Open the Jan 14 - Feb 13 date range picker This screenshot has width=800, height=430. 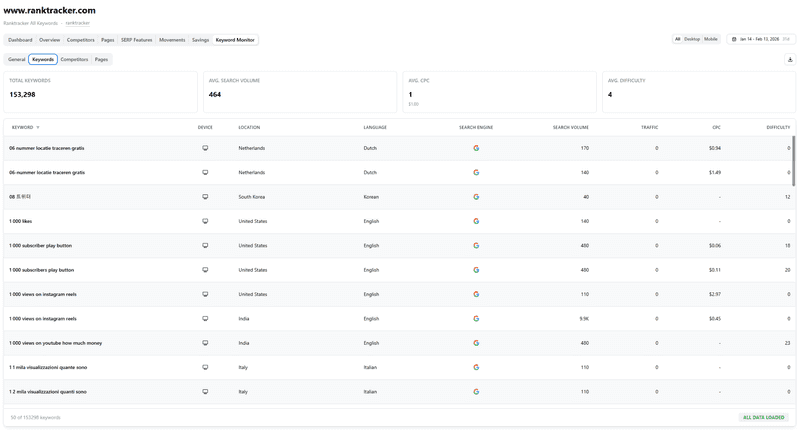pyautogui.click(x=761, y=39)
